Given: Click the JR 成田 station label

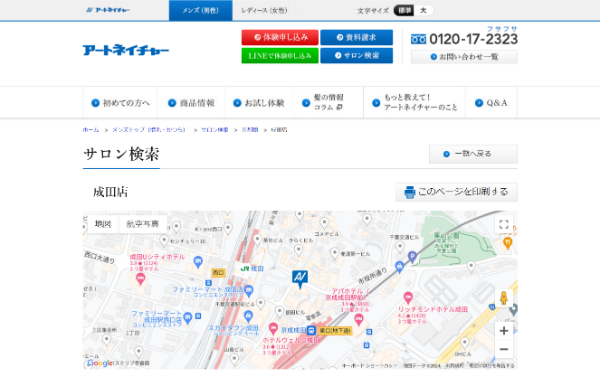Looking at the screenshot, I should coord(252,269).
